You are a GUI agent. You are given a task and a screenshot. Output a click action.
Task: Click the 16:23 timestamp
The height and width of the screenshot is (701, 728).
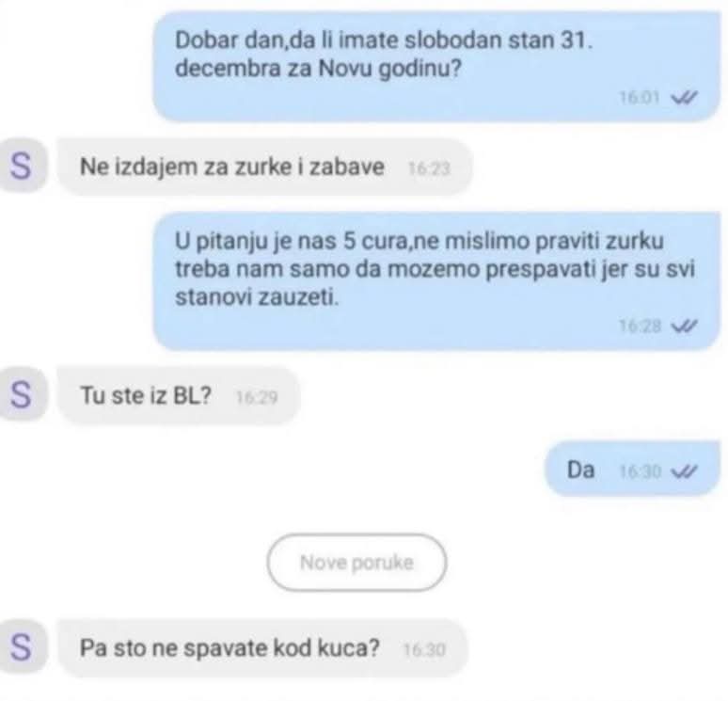[x=429, y=168]
